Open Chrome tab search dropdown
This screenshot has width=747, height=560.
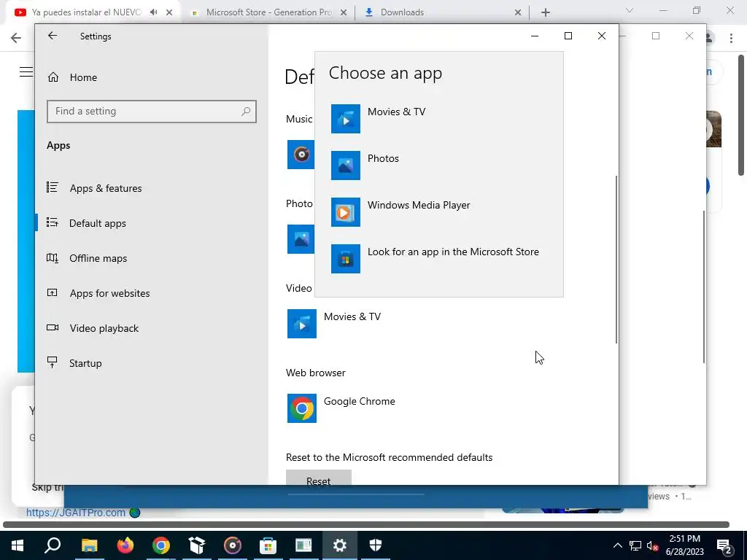[630, 10]
